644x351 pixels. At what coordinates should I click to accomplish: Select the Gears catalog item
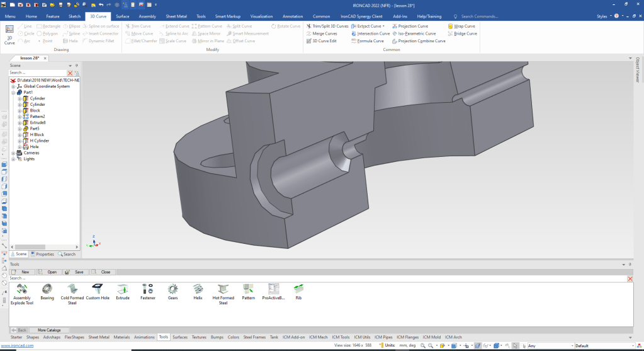click(172, 290)
